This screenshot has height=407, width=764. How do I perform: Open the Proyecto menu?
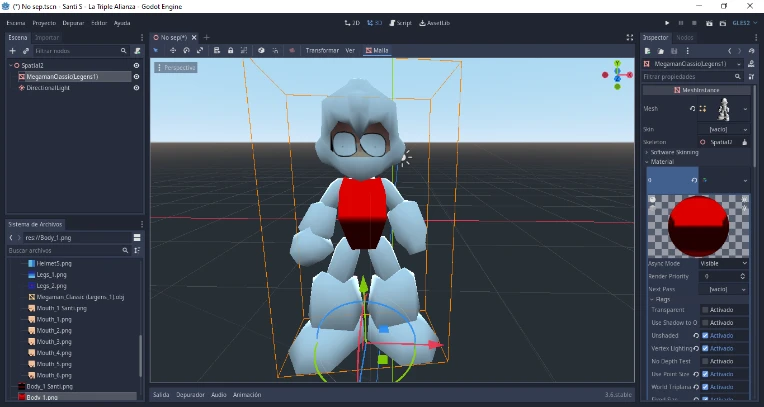pos(44,23)
